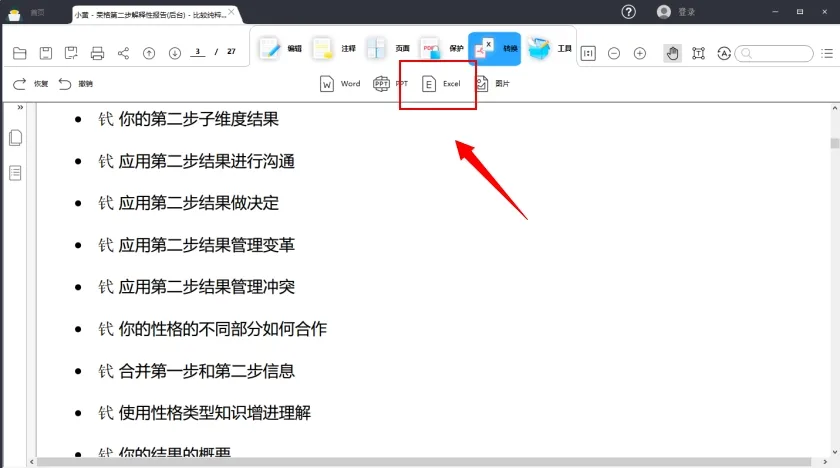The height and width of the screenshot is (468, 840).
Task: Close the open PDF document tab
Action: click(231, 11)
